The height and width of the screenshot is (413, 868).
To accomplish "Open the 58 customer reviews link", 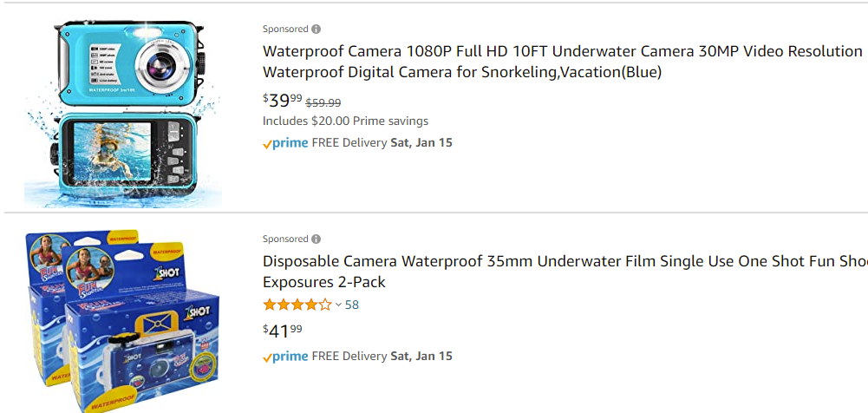I will tap(352, 305).
